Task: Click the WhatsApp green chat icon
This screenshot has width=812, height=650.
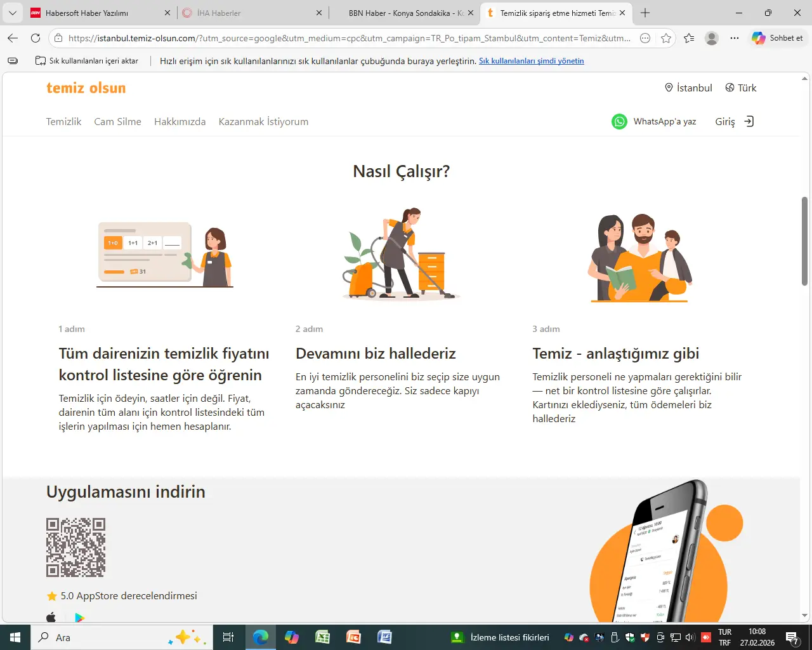Action: pyautogui.click(x=619, y=121)
